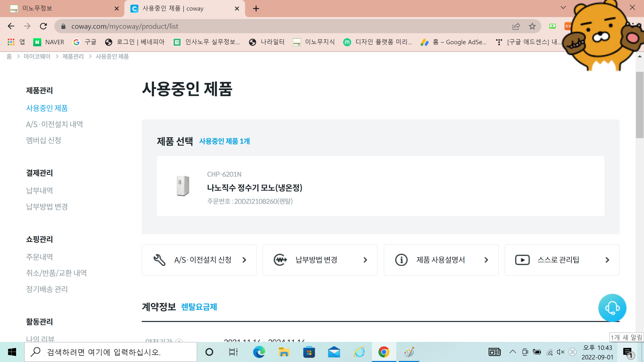The image size is (644, 362).
Task: Click the won currency payment icon
Action: coord(280,260)
